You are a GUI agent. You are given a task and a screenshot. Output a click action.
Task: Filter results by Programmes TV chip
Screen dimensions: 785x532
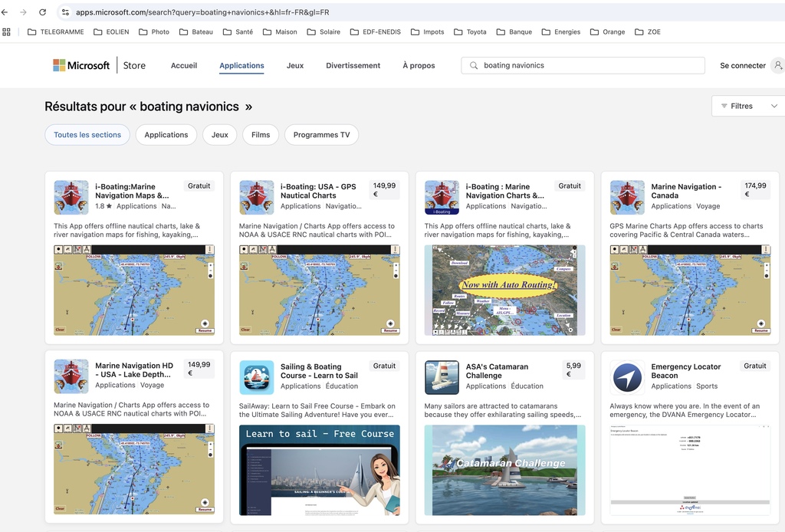[x=321, y=135]
